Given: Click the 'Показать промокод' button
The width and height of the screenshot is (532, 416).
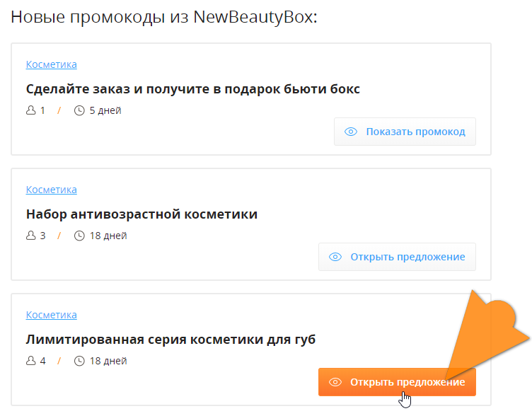Looking at the screenshot, I should click(x=405, y=132).
